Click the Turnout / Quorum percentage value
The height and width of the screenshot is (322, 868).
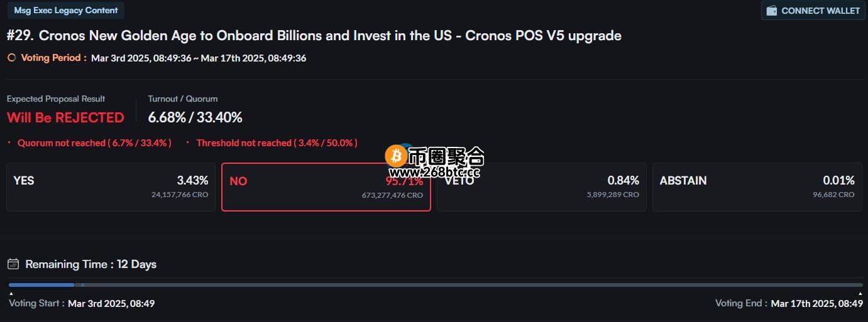pos(195,117)
